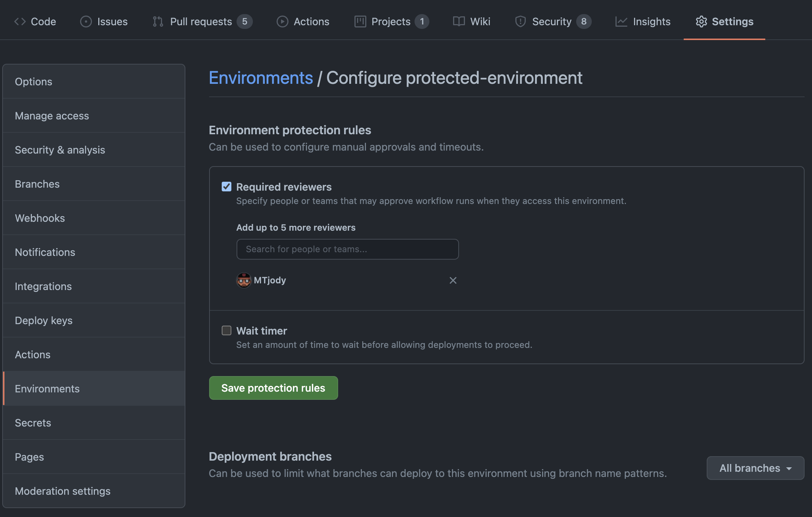The height and width of the screenshot is (517, 812).
Task: Follow the Environments breadcrumb link
Action: 261,78
